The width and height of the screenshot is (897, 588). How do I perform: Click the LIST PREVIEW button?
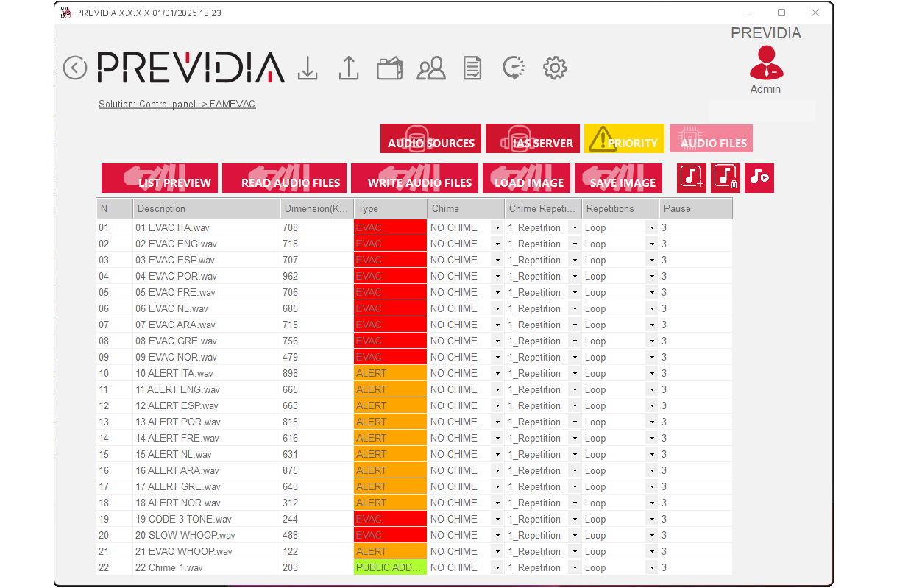click(x=160, y=179)
